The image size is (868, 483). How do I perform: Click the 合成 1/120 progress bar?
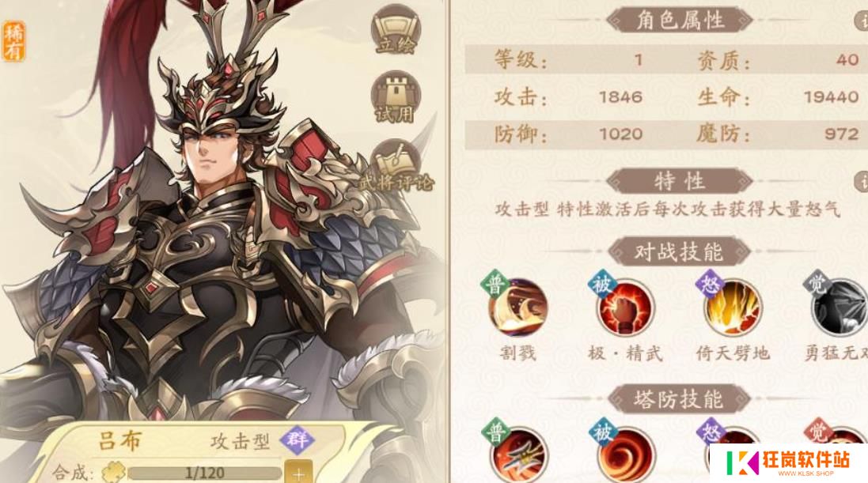pyautogui.click(x=203, y=473)
